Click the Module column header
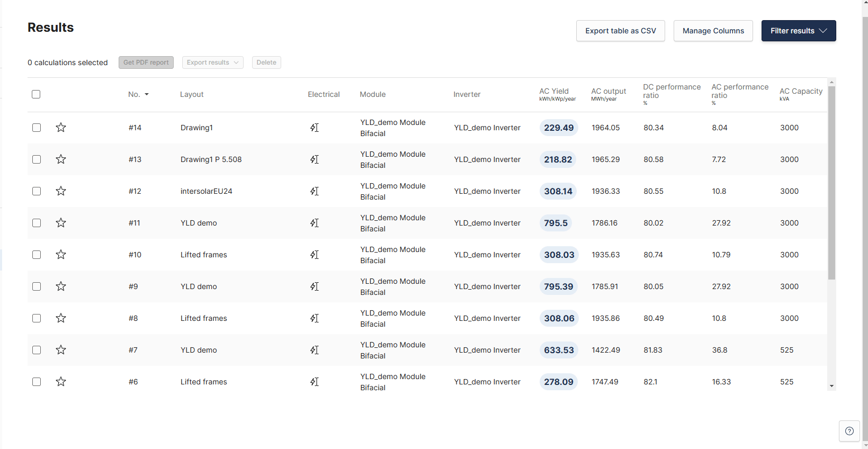Viewport: 868px width, 449px height. click(373, 94)
